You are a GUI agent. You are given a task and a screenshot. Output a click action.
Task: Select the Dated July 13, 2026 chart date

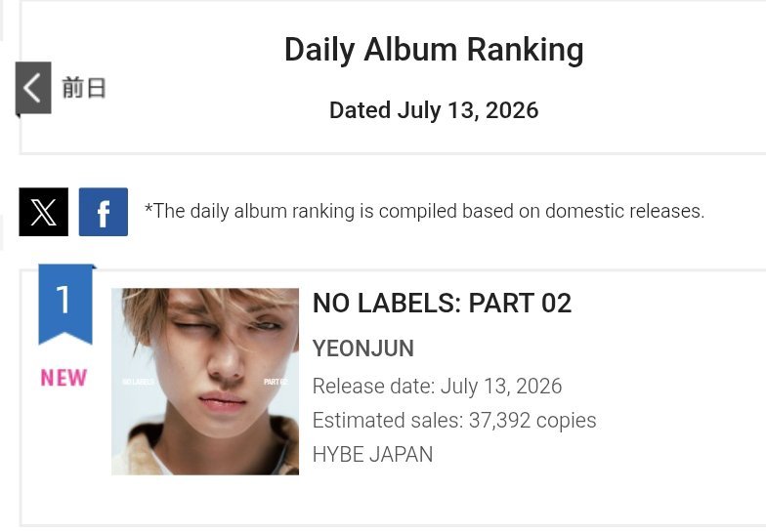point(434,110)
